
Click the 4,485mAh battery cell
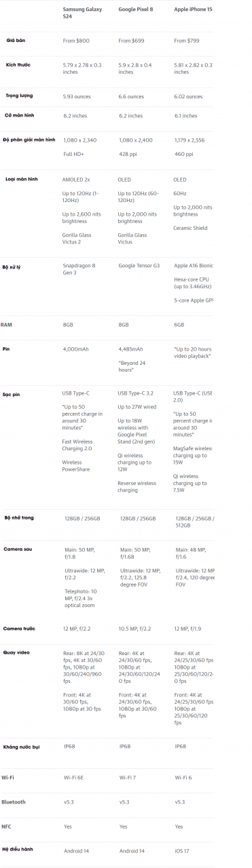[x=130, y=349]
